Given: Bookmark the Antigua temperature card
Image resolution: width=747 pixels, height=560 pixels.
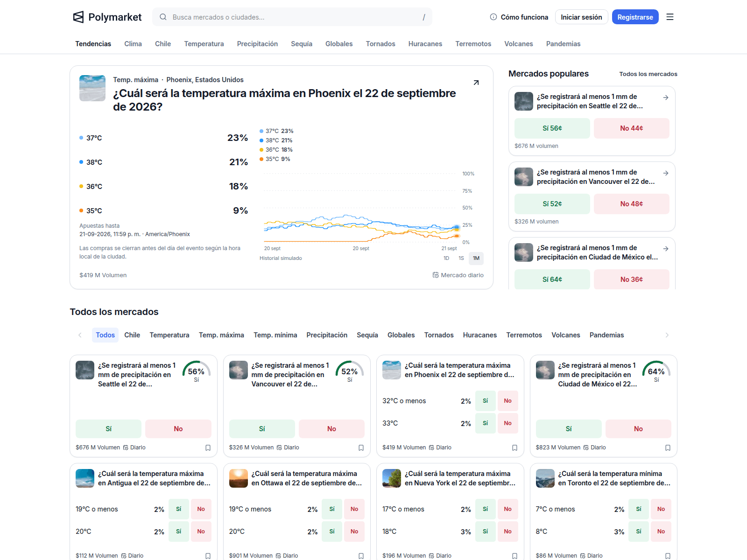Looking at the screenshot, I should pyautogui.click(x=208, y=556).
